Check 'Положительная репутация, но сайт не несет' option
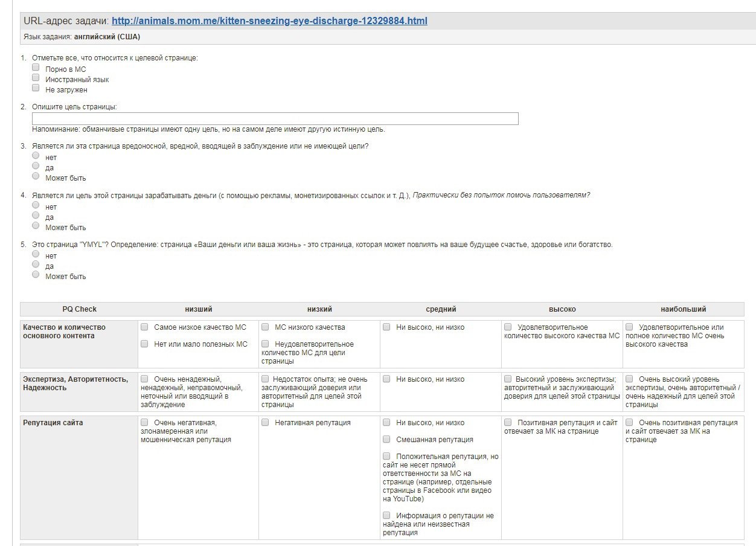This screenshot has height=546, width=756. tap(387, 456)
